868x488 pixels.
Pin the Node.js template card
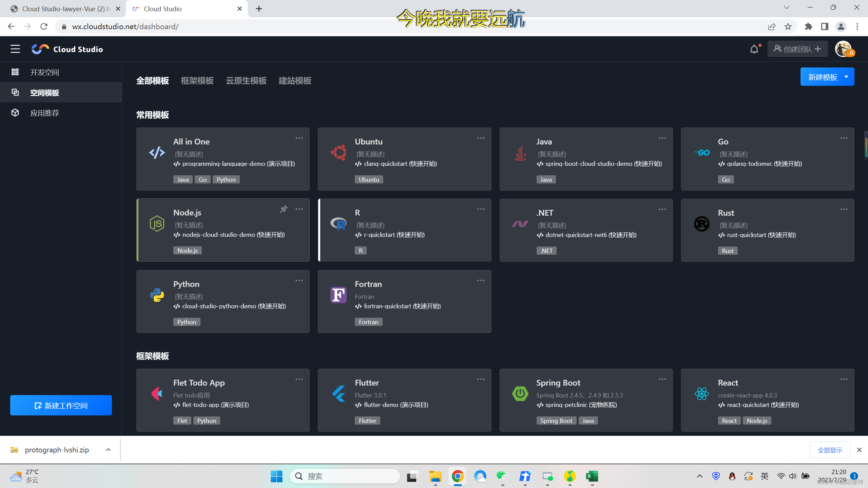click(x=284, y=209)
